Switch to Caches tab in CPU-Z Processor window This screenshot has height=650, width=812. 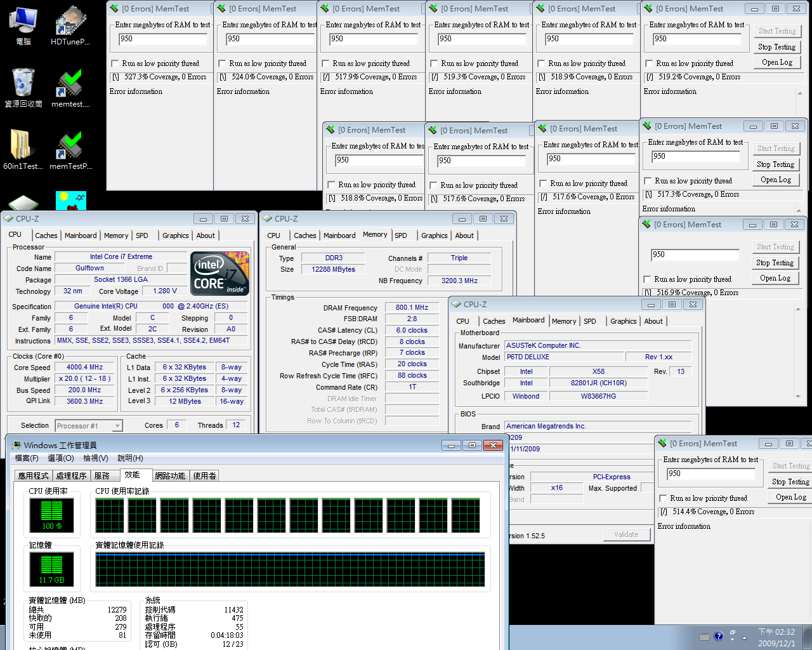[46, 235]
